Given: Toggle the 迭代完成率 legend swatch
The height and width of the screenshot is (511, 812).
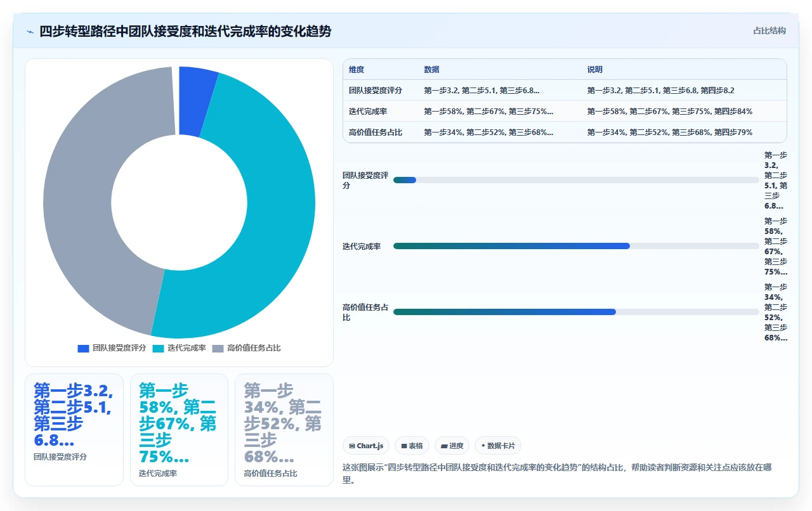Looking at the screenshot, I should [158, 348].
